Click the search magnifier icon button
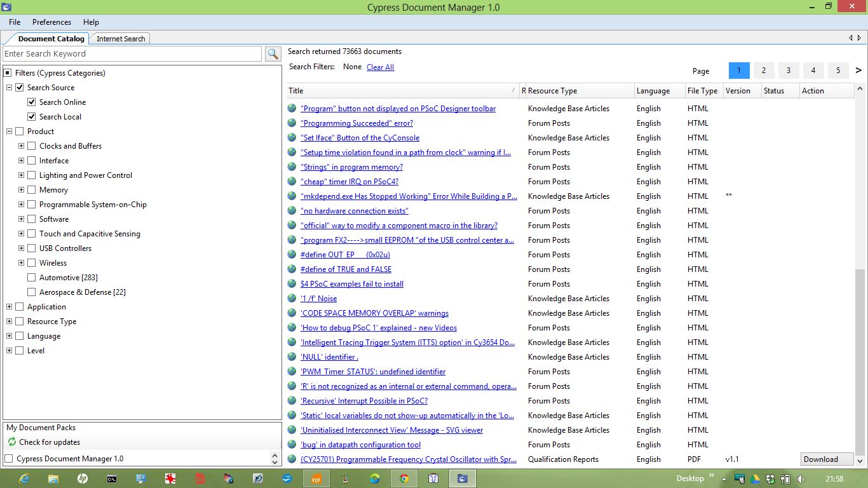This screenshot has height=488, width=868. pos(273,54)
